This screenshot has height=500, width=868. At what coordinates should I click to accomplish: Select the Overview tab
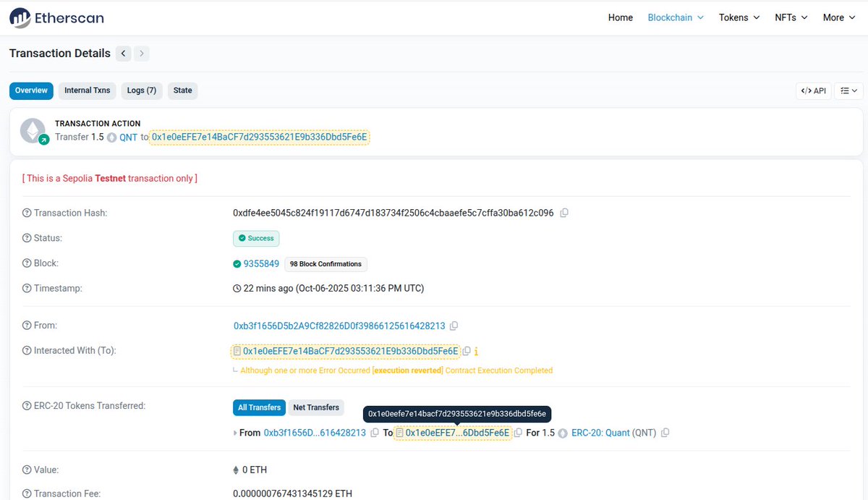[31, 90]
